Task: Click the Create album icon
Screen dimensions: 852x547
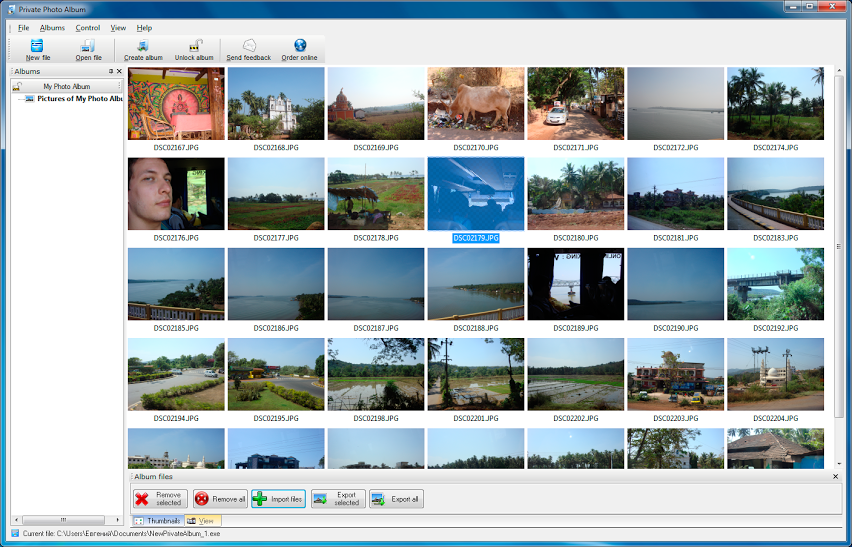Action: [x=143, y=46]
